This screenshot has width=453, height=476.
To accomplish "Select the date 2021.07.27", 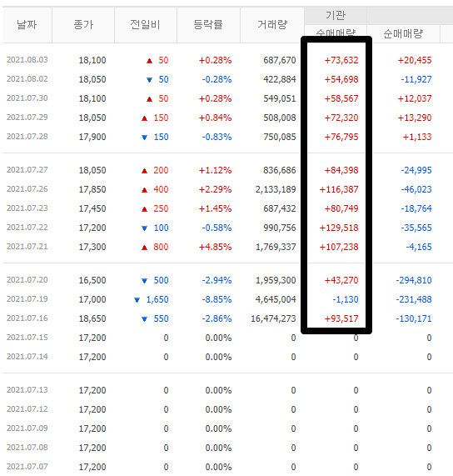I will coord(27,170).
